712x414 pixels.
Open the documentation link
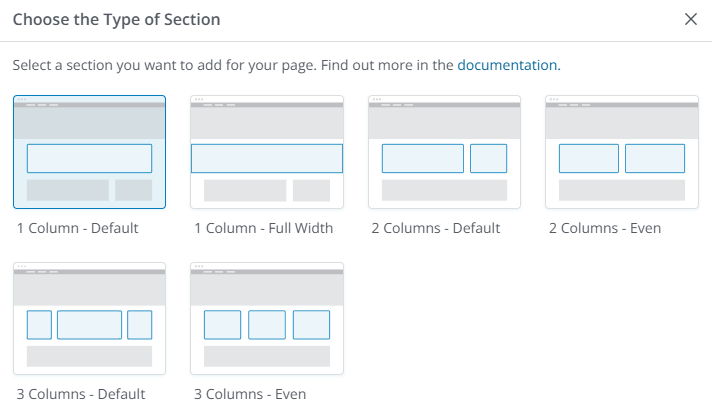[x=506, y=65]
